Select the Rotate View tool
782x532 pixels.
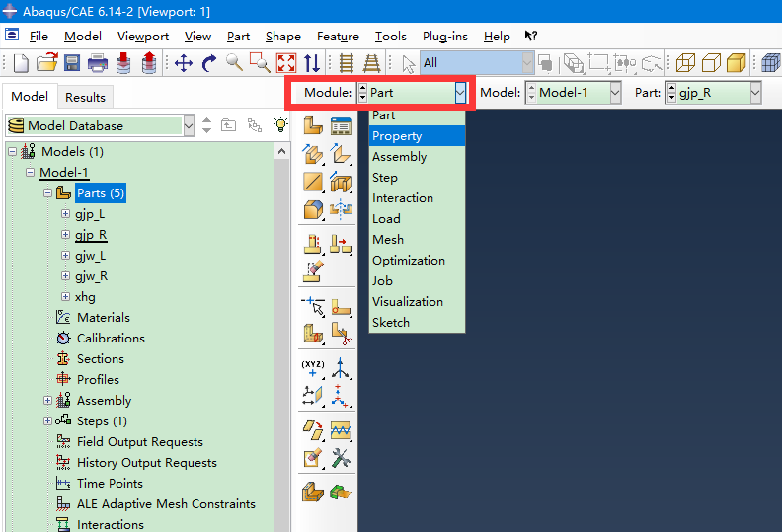pos(209,63)
